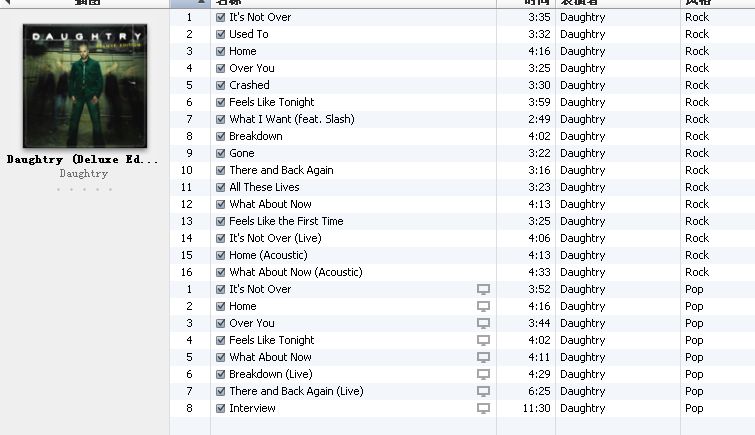This screenshot has height=435, width=755.
Task: Click the video icon for Breakdown (Live)
Action: click(483, 374)
